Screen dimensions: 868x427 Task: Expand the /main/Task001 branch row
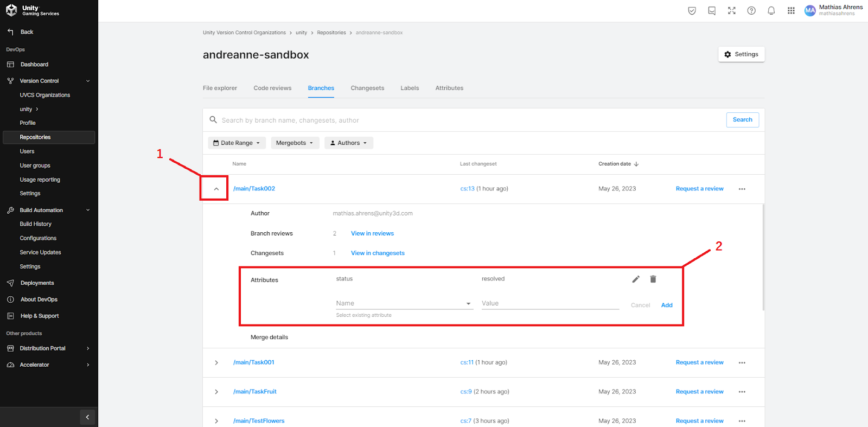pos(216,362)
